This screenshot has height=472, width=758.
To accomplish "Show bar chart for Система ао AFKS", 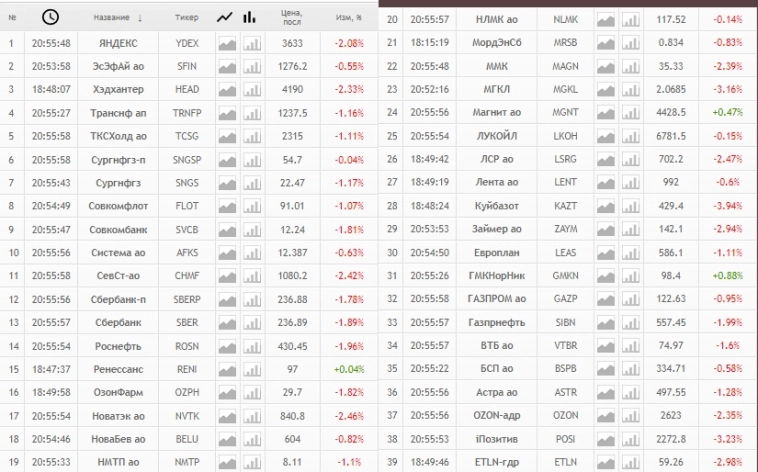I will 252,252.
